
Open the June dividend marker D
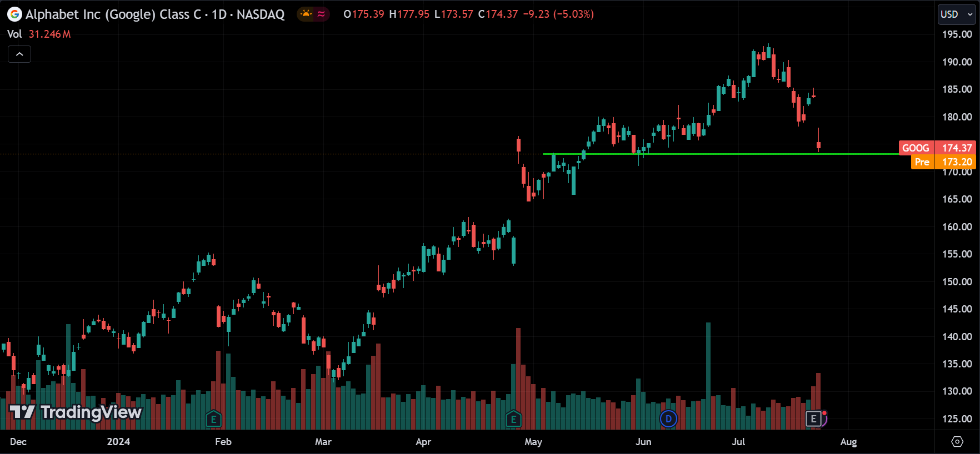pyautogui.click(x=668, y=419)
